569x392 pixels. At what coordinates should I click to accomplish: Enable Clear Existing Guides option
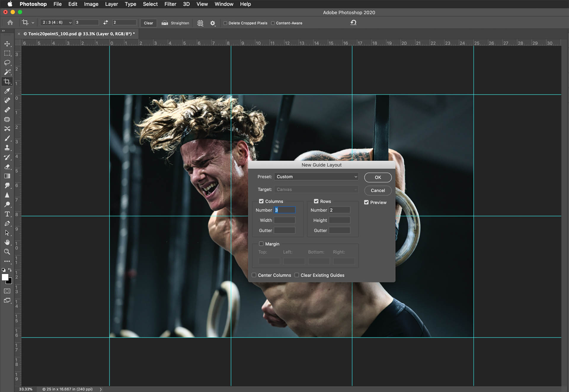tap(297, 275)
